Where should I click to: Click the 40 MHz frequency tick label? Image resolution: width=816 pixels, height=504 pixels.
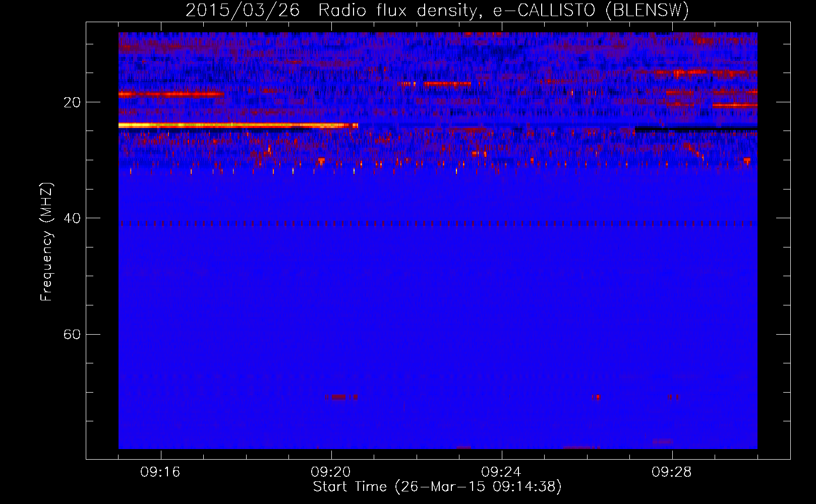72,218
